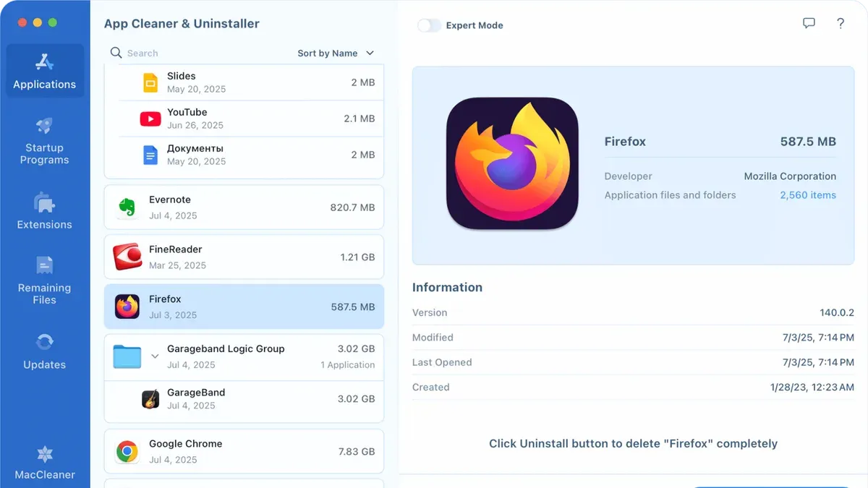Viewport: 868px width, 488px height.
Task: Collapse the Garageband Logic Group chevron
Action: pos(155,356)
